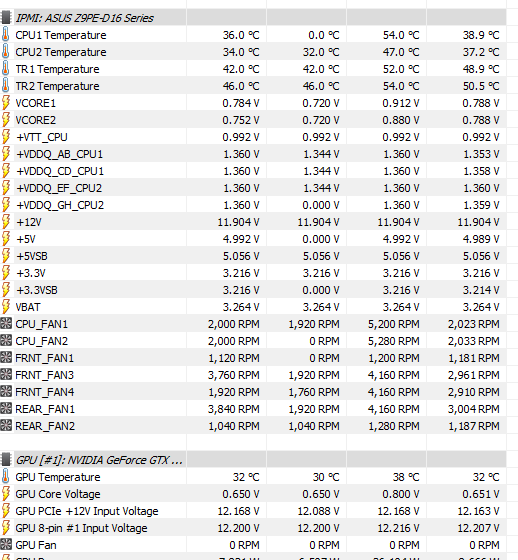This screenshot has width=518, height=560.
Task: Click the lightning icon beside +12V row
Action: click(x=5, y=222)
